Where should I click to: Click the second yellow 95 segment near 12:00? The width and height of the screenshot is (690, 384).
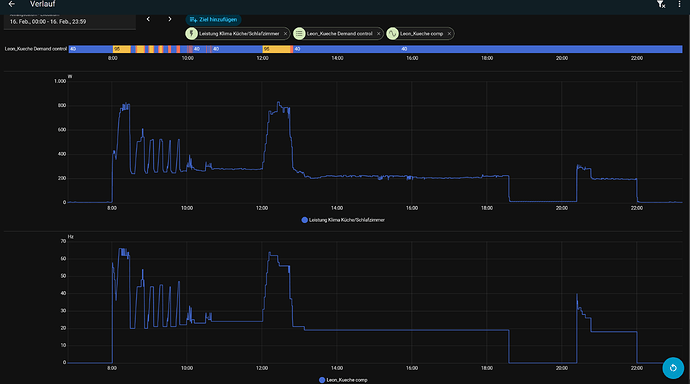coord(276,49)
